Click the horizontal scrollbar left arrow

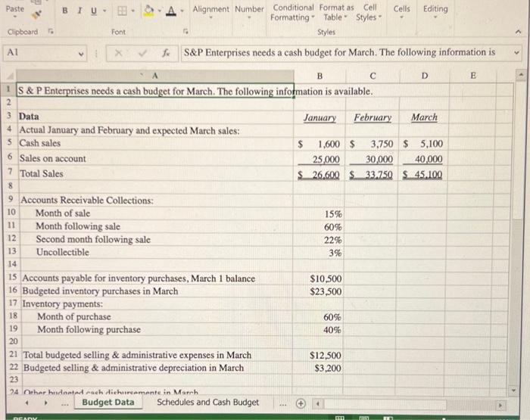(318, 403)
